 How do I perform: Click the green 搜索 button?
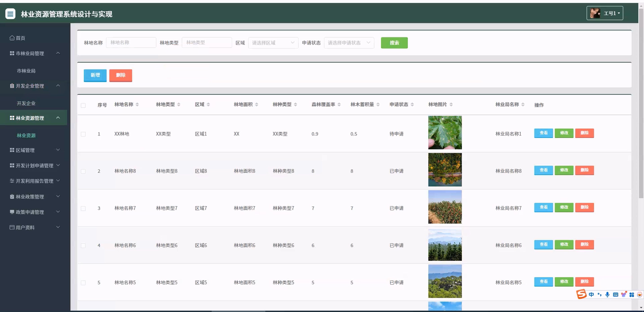(394, 43)
